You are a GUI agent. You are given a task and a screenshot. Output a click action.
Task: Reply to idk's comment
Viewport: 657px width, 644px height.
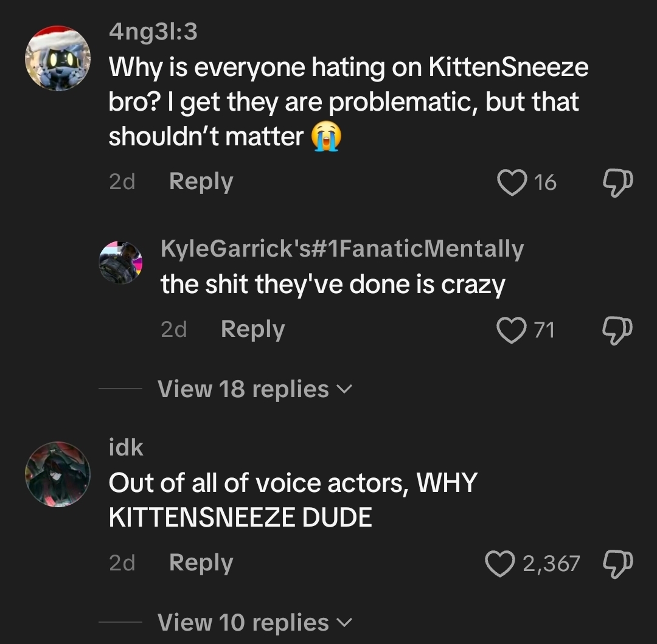point(201,563)
